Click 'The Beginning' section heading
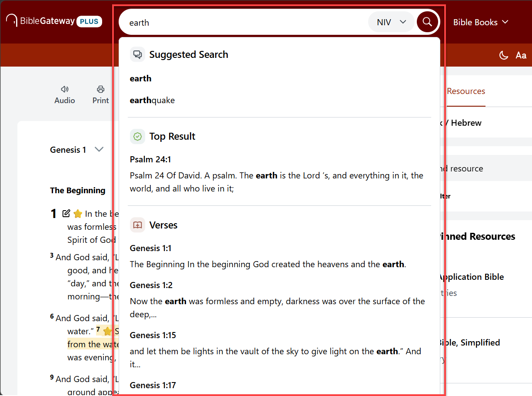Screen dimensions: 532x396 coord(78,190)
